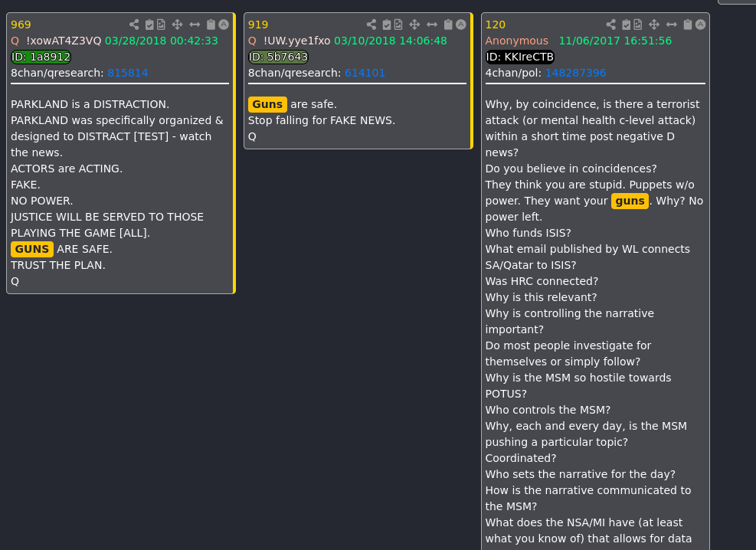Click 'Who sets the narrative for the day?'
Image resolution: width=756 pixels, height=550 pixels.
[x=580, y=474]
